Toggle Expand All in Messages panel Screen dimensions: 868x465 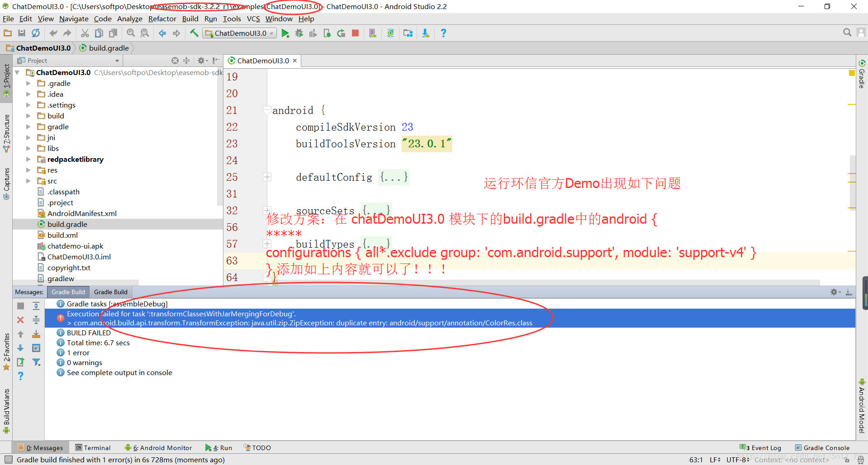pos(36,306)
